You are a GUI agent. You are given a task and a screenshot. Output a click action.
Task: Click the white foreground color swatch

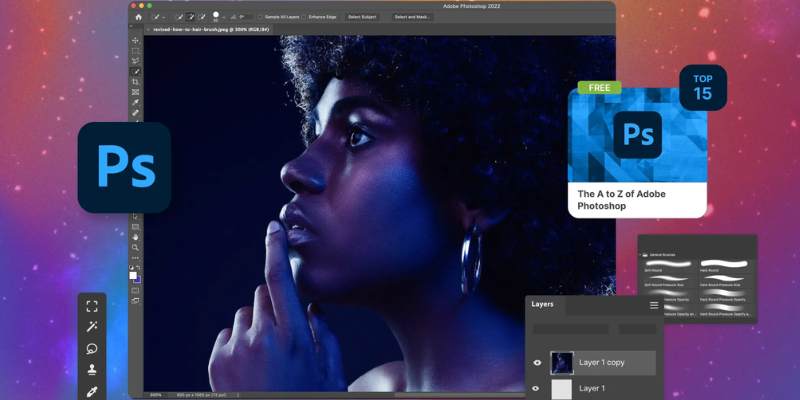pos(133,275)
